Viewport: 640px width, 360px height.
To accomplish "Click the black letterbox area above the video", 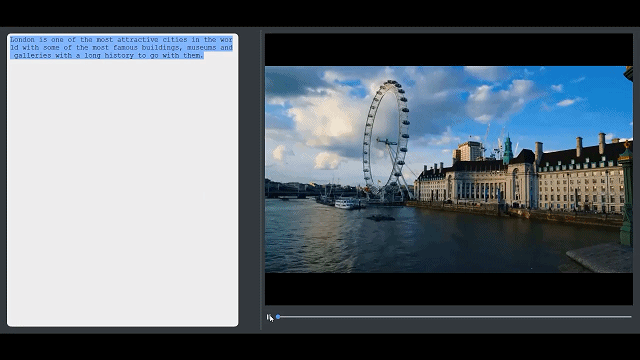I will point(449,50).
